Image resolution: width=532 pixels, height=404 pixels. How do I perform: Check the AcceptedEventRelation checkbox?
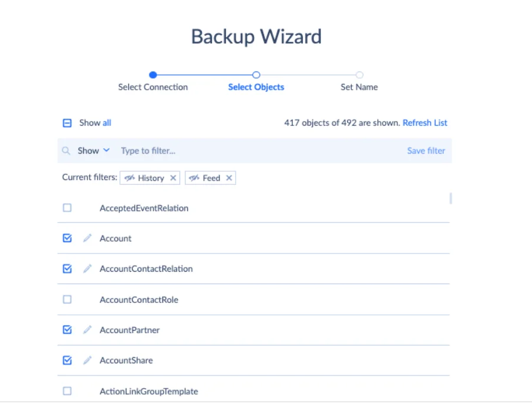click(67, 207)
